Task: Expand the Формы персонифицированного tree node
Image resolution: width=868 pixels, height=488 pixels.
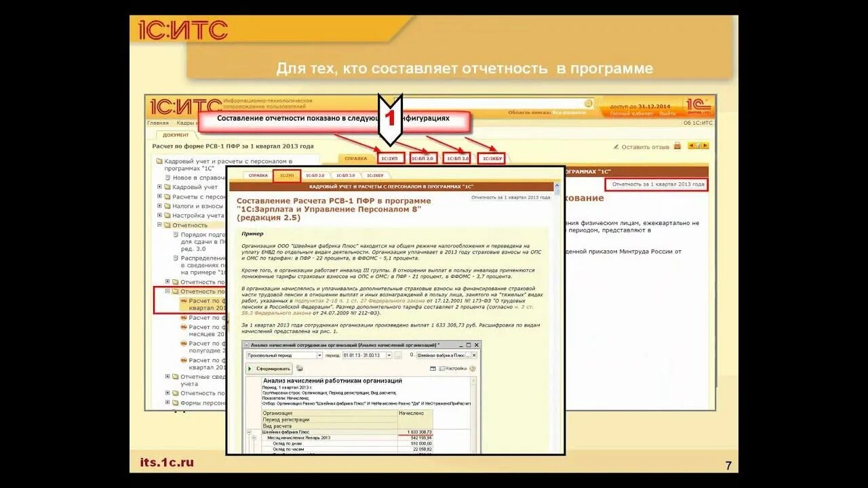Action: [x=167, y=403]
